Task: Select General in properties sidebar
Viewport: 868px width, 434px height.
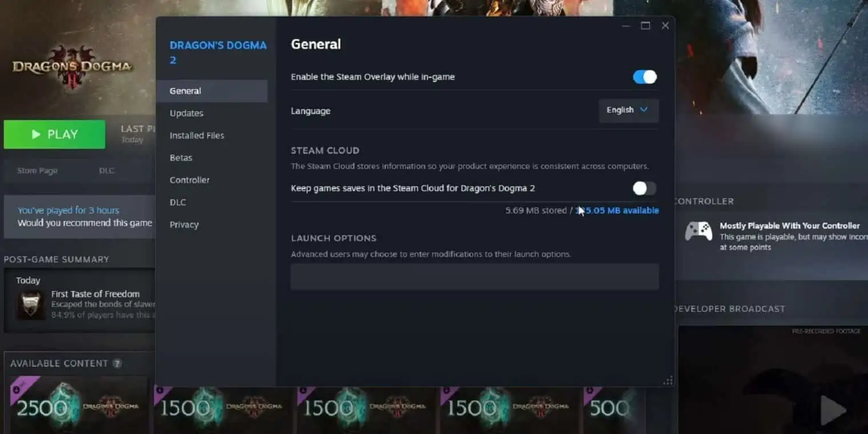Action: pos(212,91)
